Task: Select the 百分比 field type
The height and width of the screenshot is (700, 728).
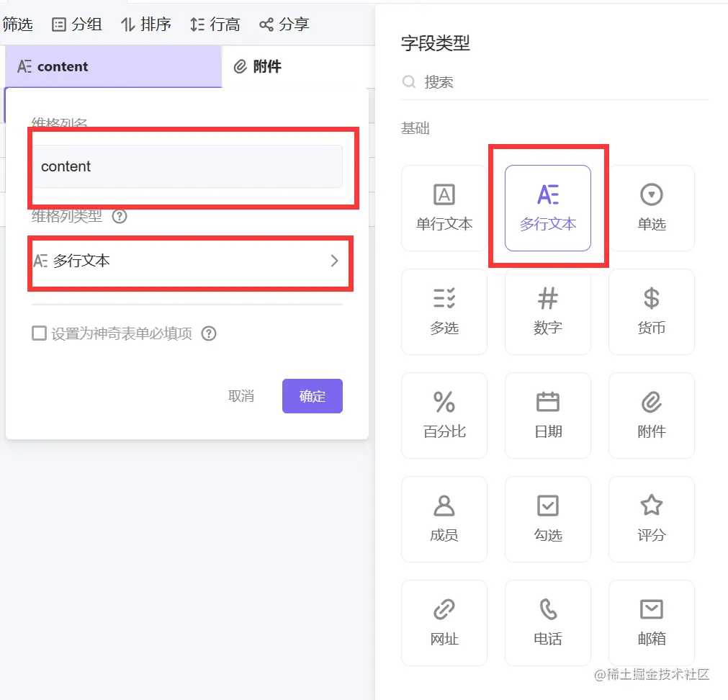Action: tap(444, 416)
